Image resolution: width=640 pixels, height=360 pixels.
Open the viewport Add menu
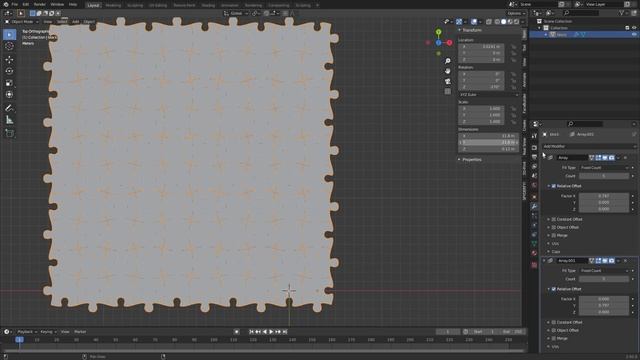[x=76, y=22]
